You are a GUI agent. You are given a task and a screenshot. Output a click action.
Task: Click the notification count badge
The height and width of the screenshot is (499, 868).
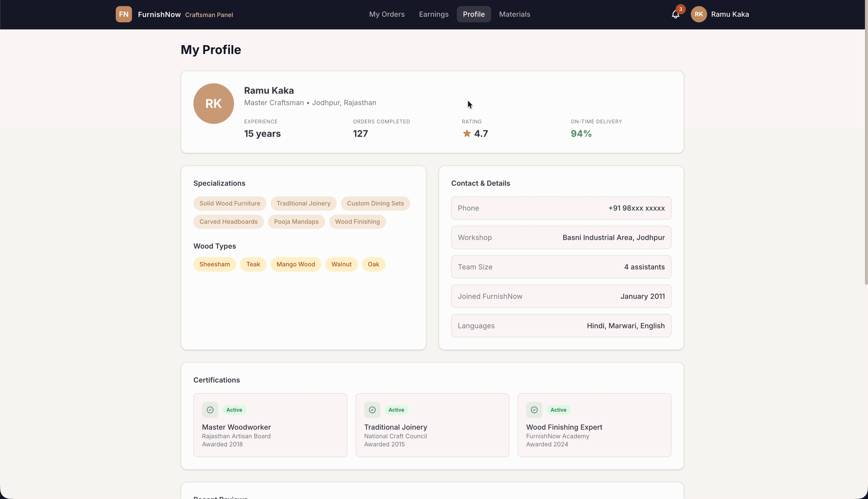(680, 9)
